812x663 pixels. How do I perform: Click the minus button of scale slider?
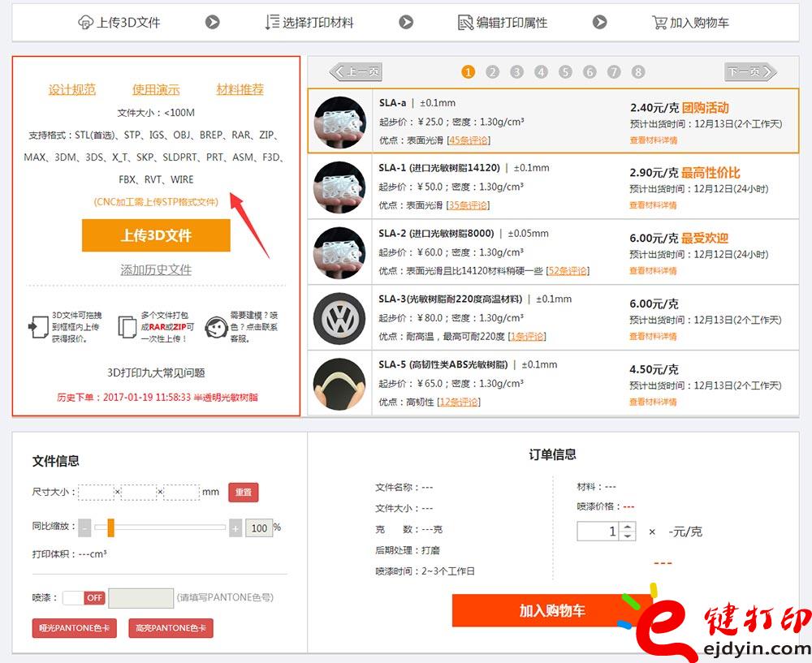click(x=85, y=528)
